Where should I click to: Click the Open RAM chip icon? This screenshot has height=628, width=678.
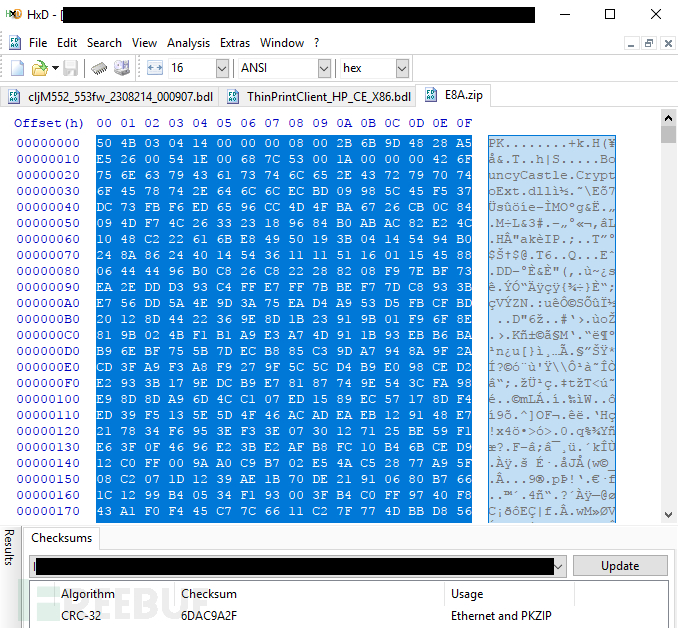(99, 68)
